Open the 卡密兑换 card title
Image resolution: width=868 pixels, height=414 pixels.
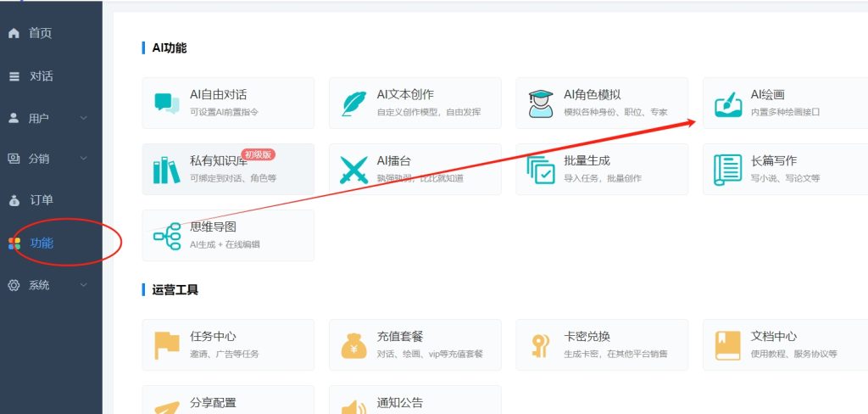click(587, 337)
